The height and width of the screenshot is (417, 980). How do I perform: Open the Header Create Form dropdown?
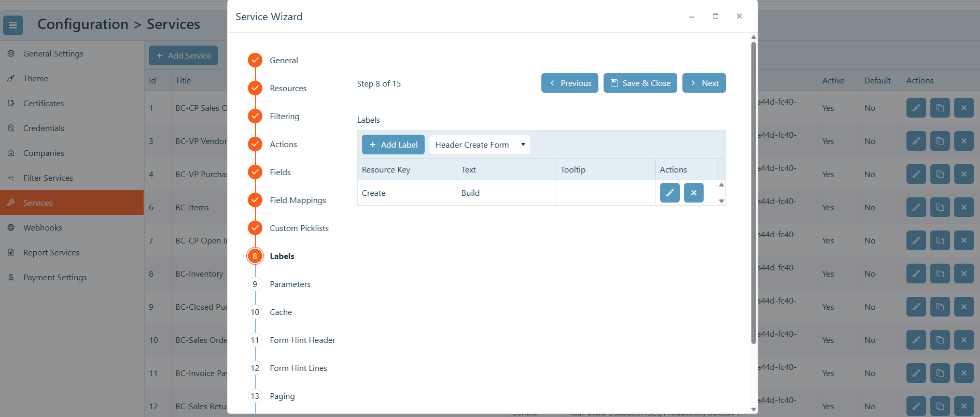point(480,145)
